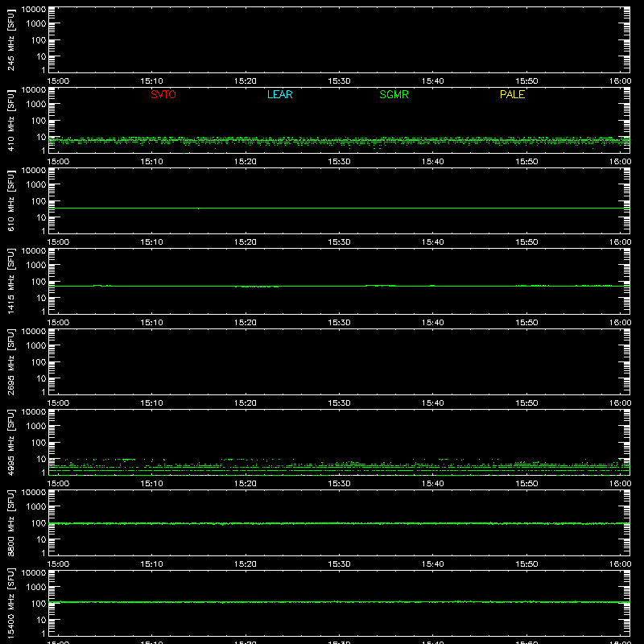Screen dimensions: 644x644
Task: Click the green 610 MHz flux trace line
Action: 339,208
